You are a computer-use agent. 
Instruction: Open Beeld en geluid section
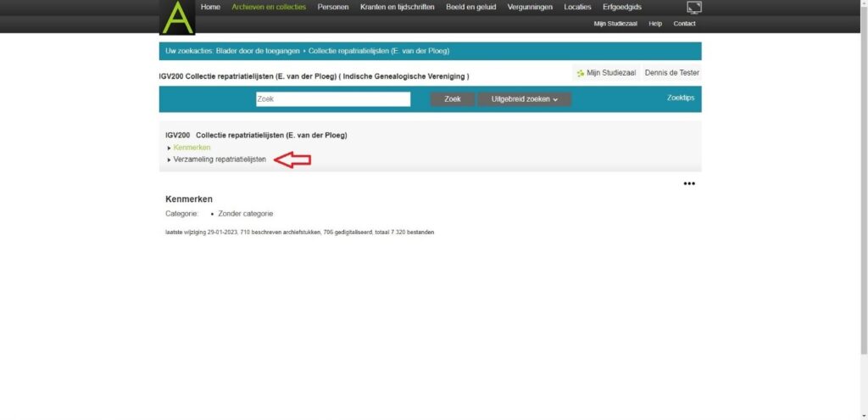pos(471,7)
